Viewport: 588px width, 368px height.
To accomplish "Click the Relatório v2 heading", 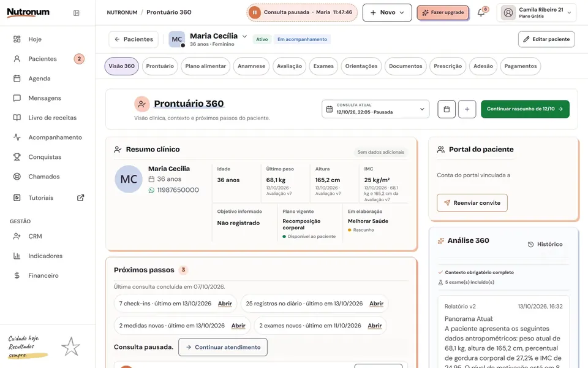I will click(x=460, y=307).
